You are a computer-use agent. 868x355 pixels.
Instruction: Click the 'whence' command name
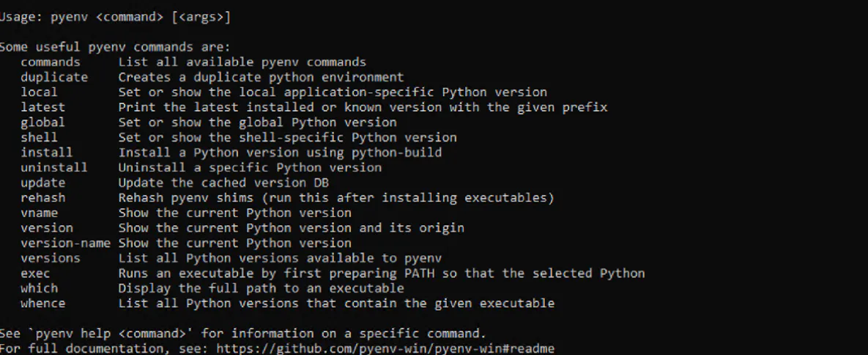(42, 303)
